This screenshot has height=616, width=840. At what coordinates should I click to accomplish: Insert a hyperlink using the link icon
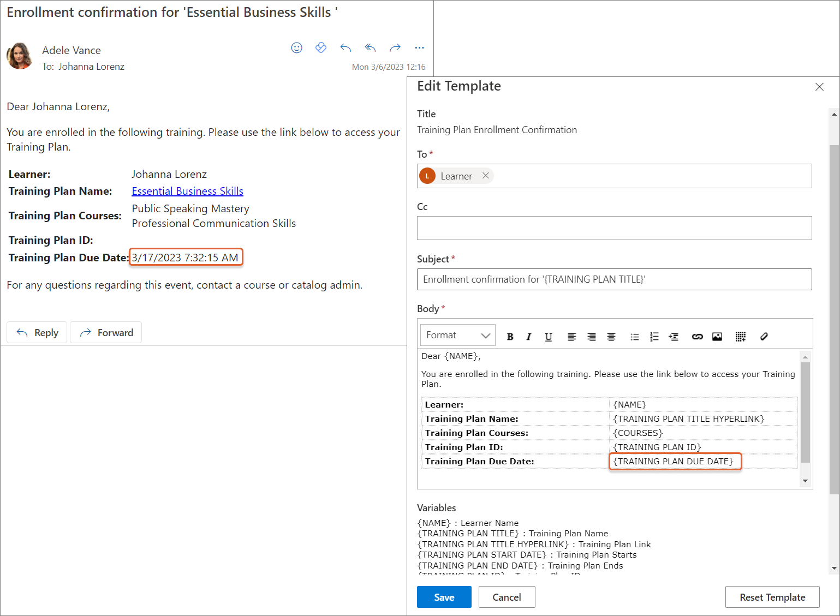click(x=697, y=337)
